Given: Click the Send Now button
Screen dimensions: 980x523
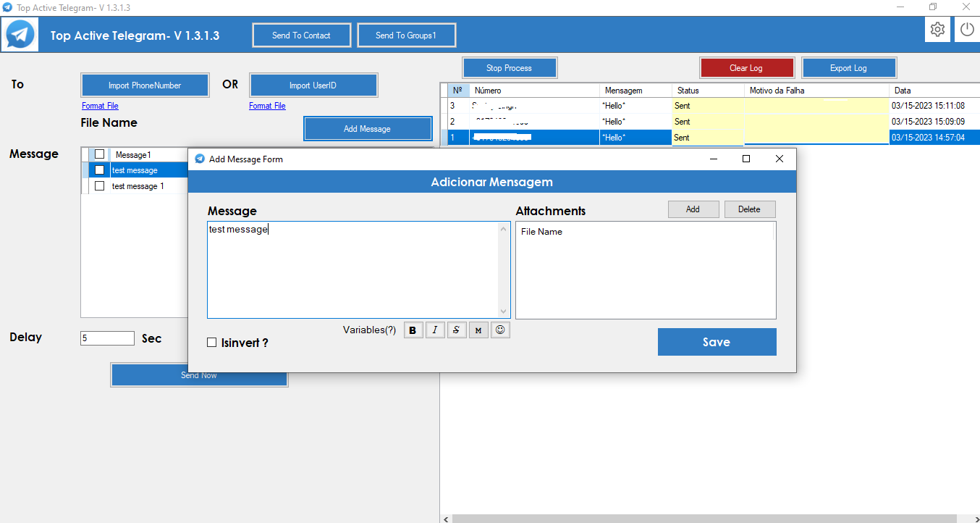Looking at the screenshot, I should pos(199,375).
